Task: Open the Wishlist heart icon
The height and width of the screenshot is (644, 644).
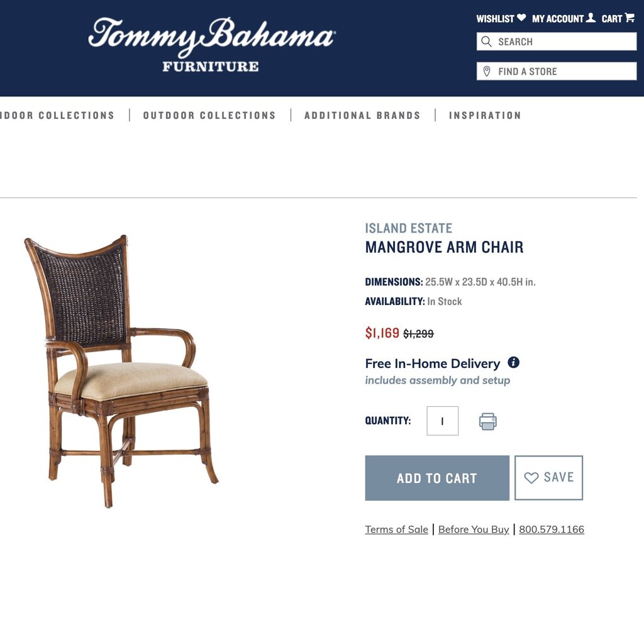Action: (x=521, y=18)
